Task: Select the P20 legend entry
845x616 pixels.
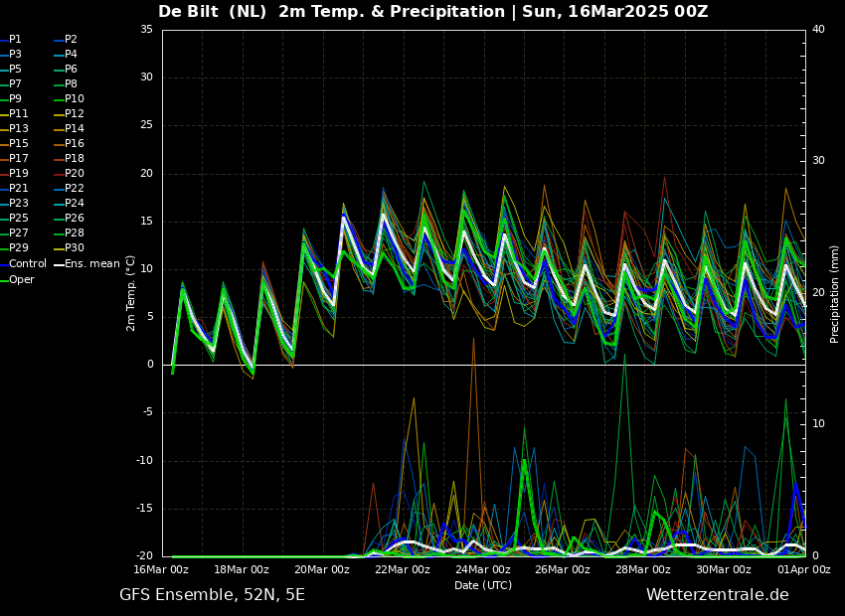Action: tap(70, 174)
